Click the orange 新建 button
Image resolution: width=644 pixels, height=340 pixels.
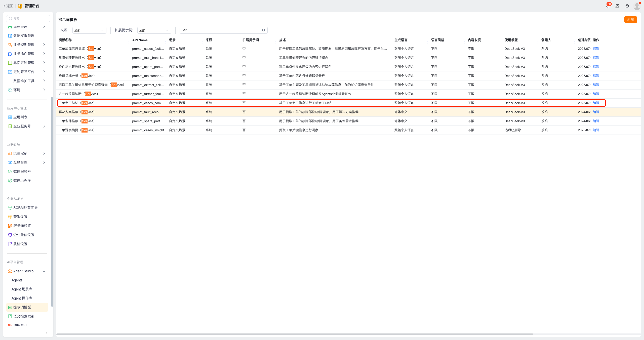tap(630, 20)
